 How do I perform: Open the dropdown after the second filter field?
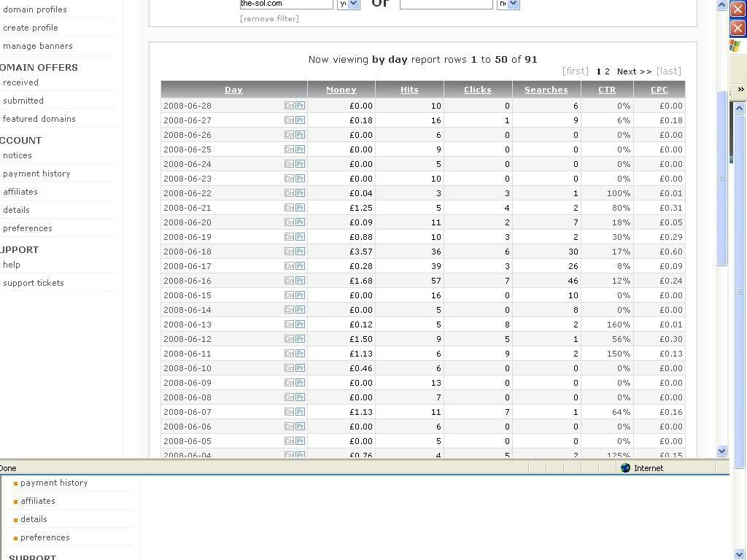[x=513, y=4]
